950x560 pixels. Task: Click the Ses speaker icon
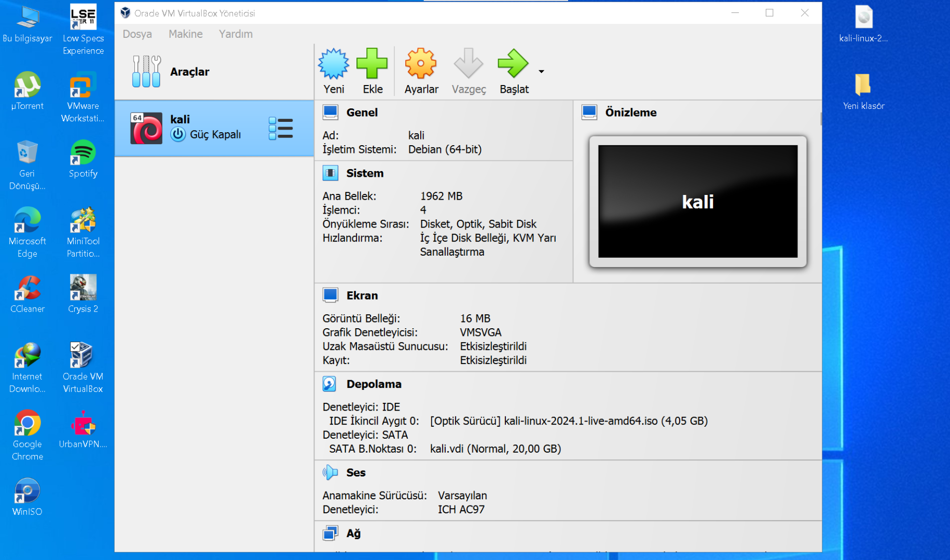tap(331, 472)
